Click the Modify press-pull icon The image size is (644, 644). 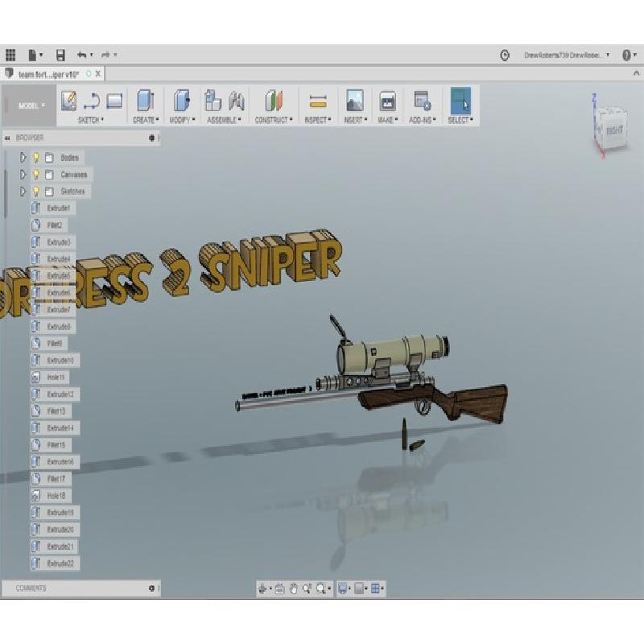(182, 101)
